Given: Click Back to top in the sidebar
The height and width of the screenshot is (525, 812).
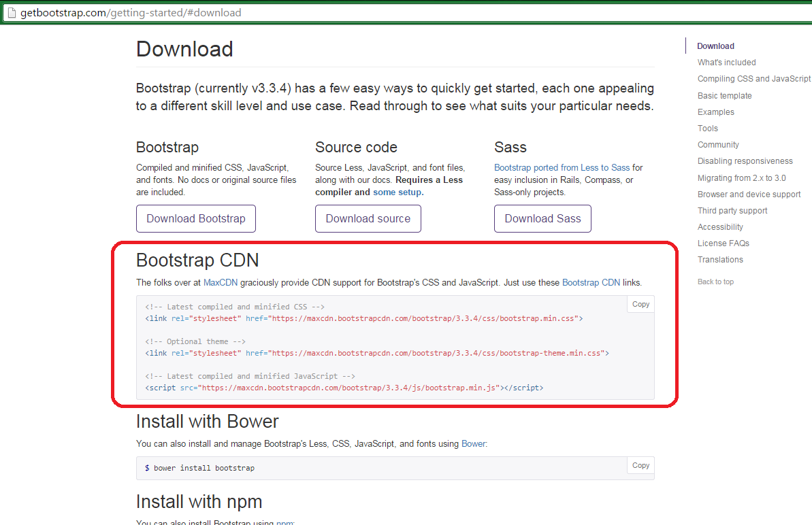Looking at the screenshot, I should click(715, 281).
